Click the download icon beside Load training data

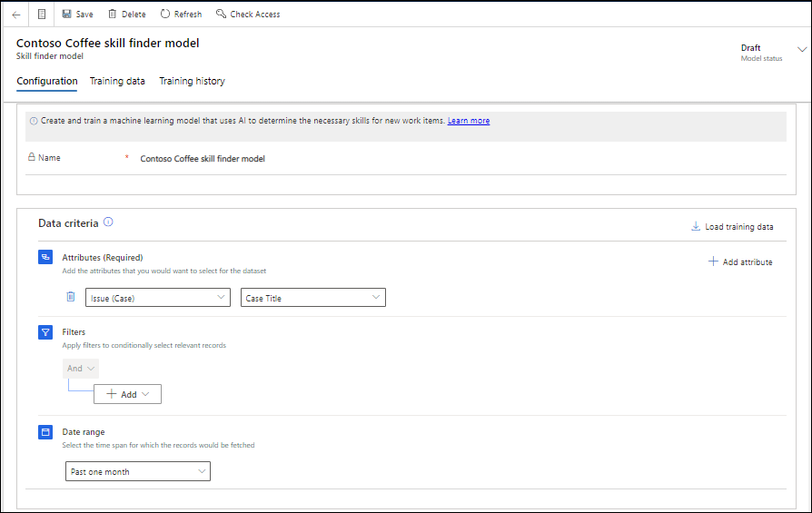696,226
